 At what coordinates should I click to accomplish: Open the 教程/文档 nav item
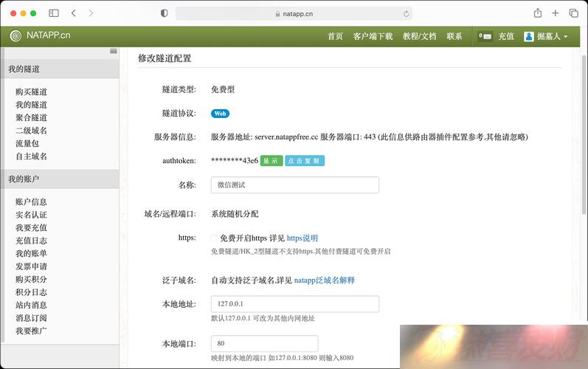tap(419, 36)
